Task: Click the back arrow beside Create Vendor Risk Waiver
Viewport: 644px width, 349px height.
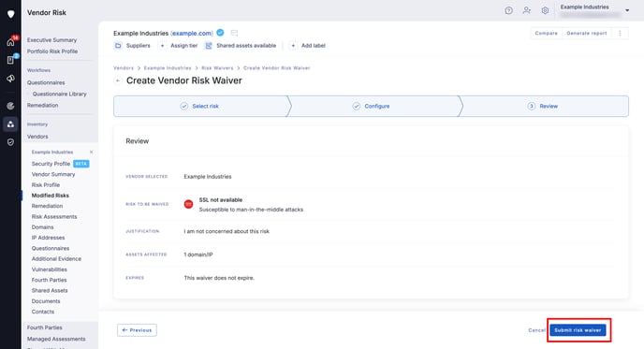Action: 118,80
